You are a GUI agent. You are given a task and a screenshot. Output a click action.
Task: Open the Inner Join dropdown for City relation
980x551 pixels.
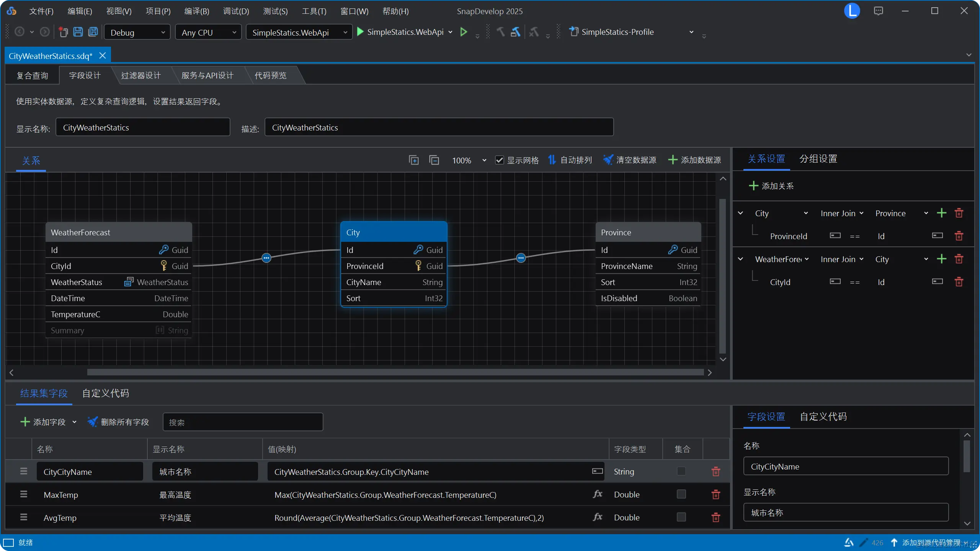[842, 213]
